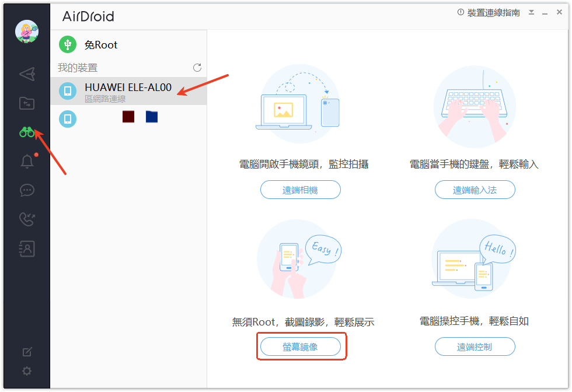Click the AirDroid logo text

point(88,16)
